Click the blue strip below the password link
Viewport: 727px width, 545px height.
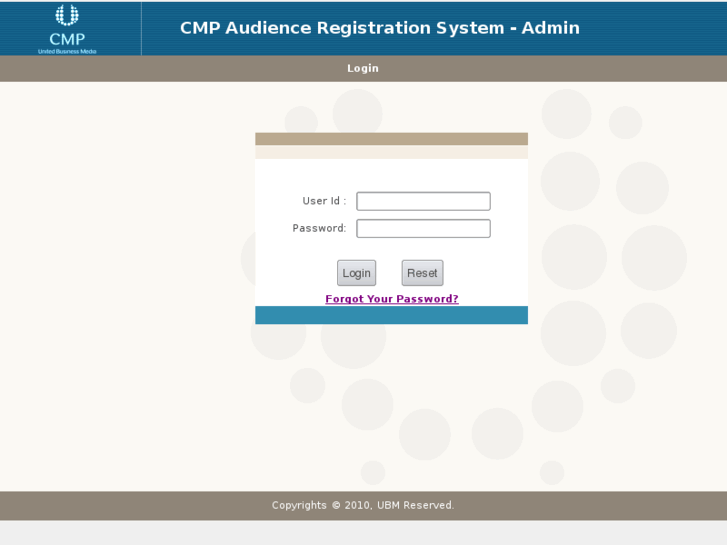[x=391, y=315]
